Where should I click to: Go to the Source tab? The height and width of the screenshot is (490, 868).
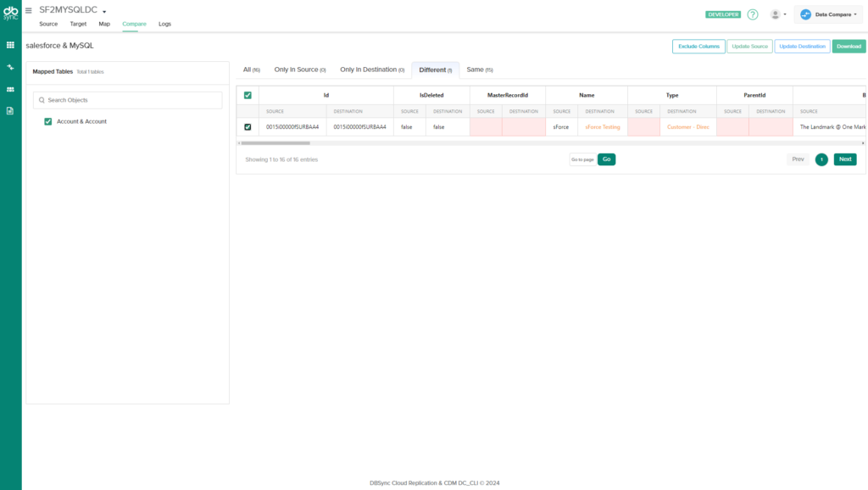tap(48, 24)
